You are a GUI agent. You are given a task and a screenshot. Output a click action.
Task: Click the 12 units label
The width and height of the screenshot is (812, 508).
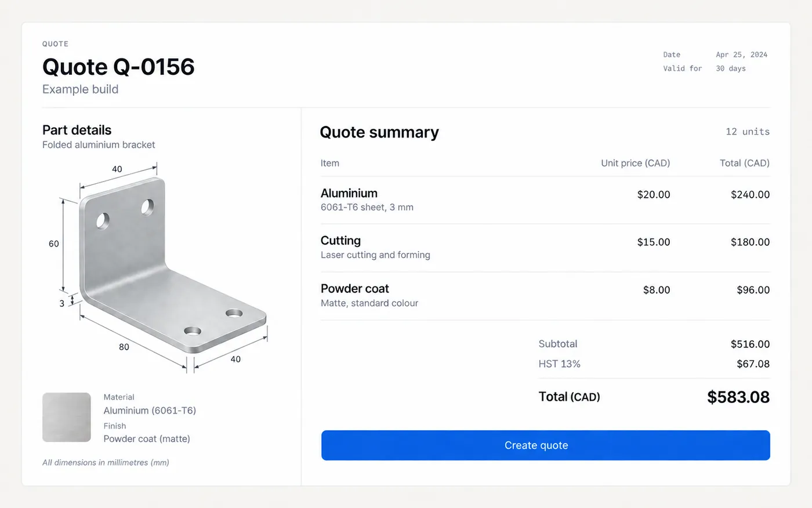pos(748,132)
